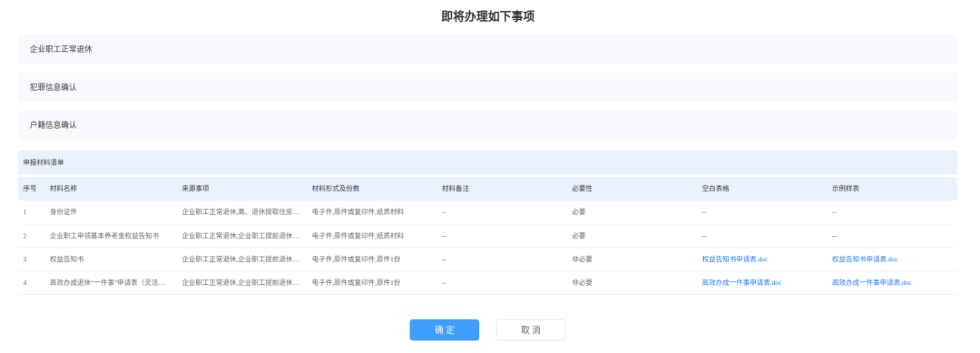Download 权益告知书申请表.doc under 空白表格
This screenshot has width=980, height=353.
point(734,260)
